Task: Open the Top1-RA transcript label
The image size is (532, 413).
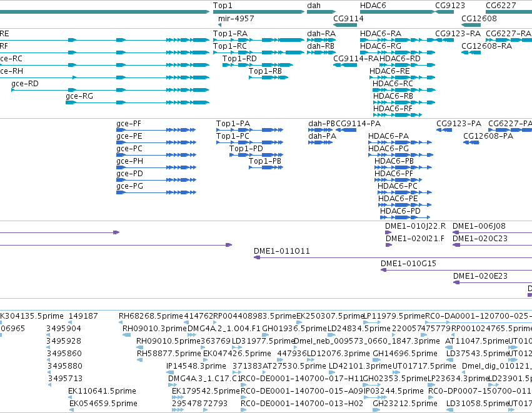Action: (231, 34)
